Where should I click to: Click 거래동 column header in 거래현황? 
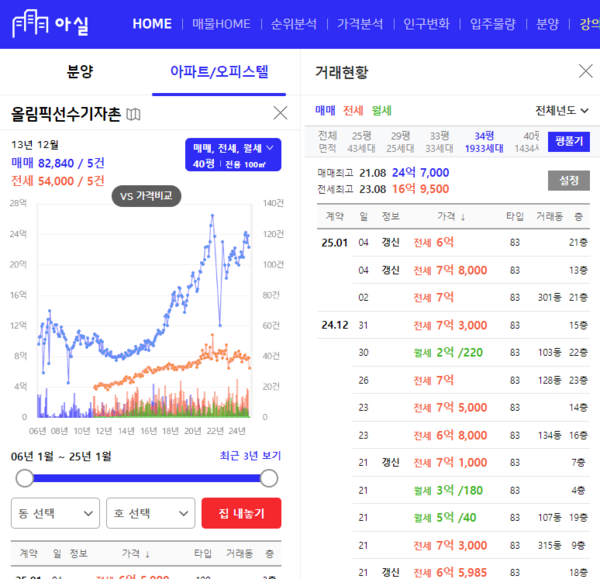click(549, 217)
